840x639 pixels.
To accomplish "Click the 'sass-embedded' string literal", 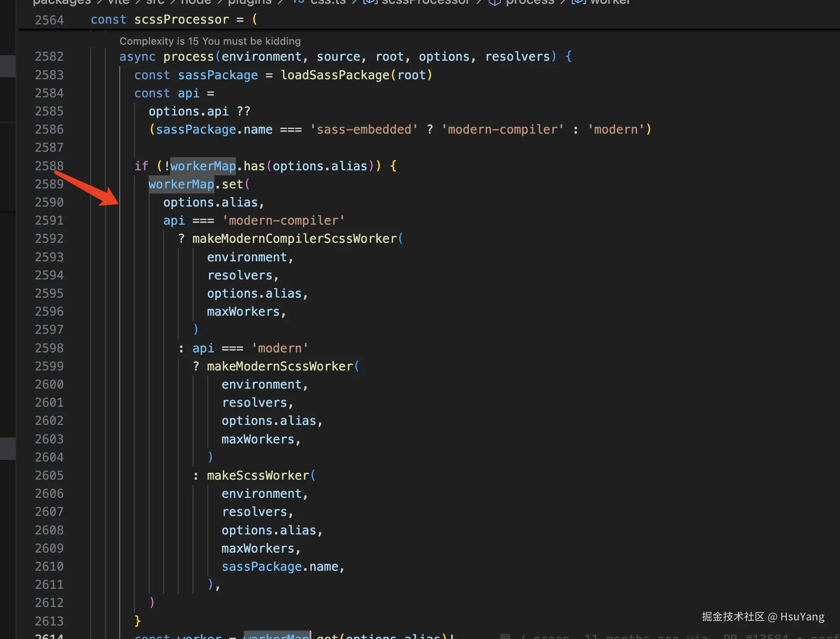I will click(x=364, y=129).
